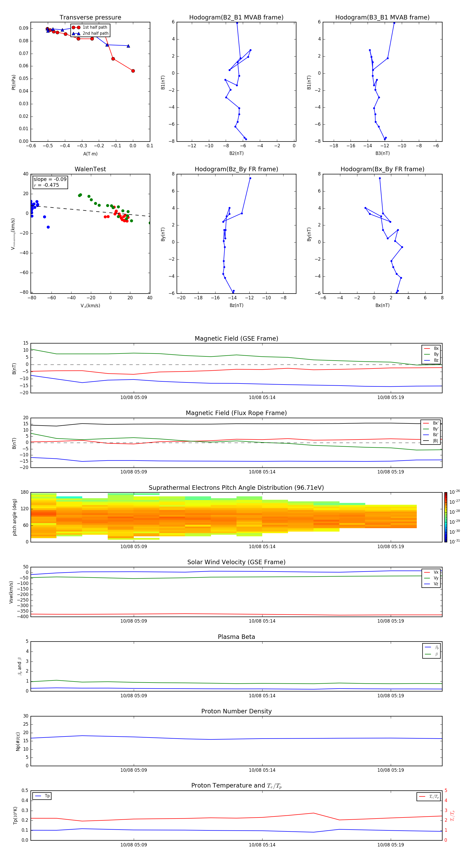Click "10/08 05:19" tick under Solar Wind Velocity
Image resolution: width=473 pixels, height=868 pixels.
[390, 621]
